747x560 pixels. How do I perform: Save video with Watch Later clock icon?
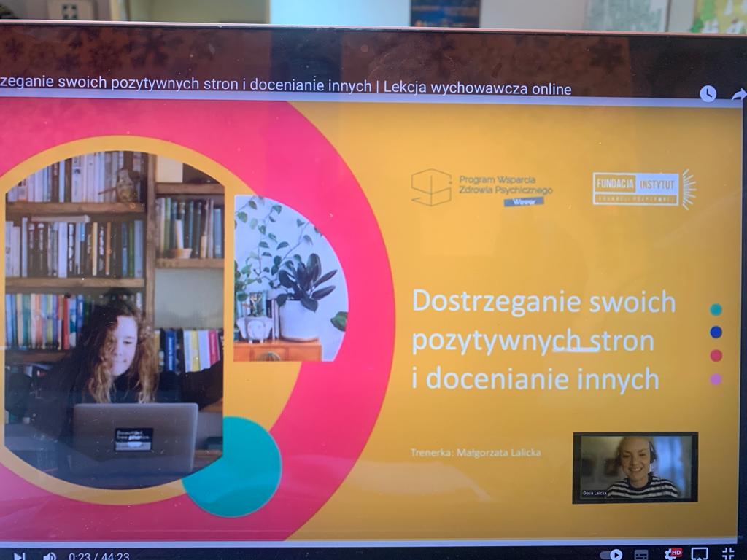pyautogui.click(x=708, y=93)
